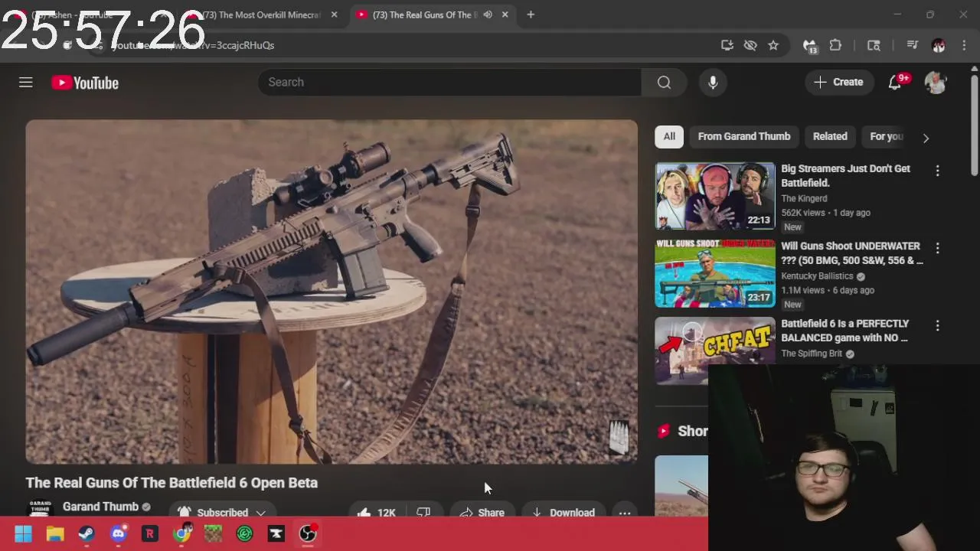Viewport: 980px width, 551px height.
Task: Open Garand Thumb channel name link
Action: pos(100,507)
